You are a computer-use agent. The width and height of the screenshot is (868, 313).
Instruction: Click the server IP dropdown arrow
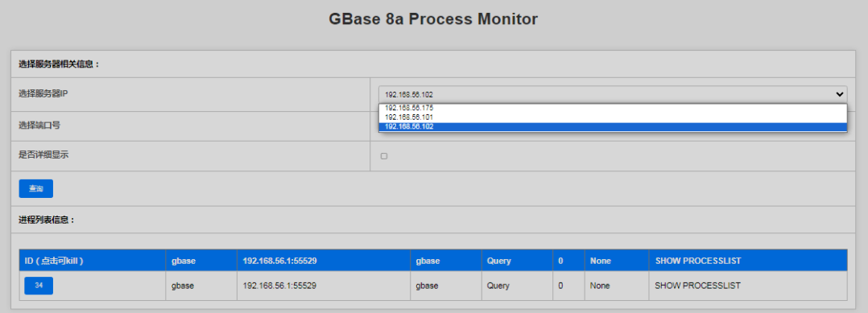tap(839, 95)
